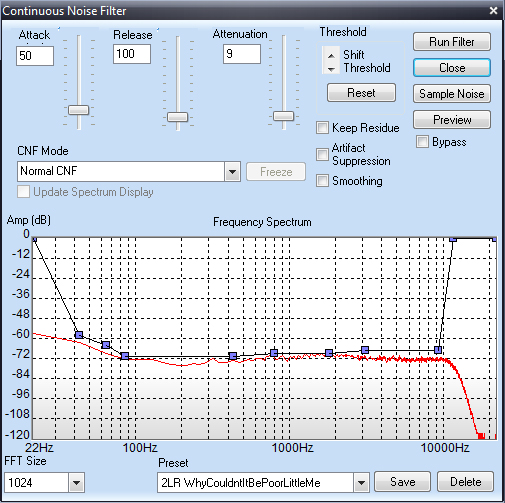
Task: Click the curve node at 0 dB top-left
Action: point(34,239)
